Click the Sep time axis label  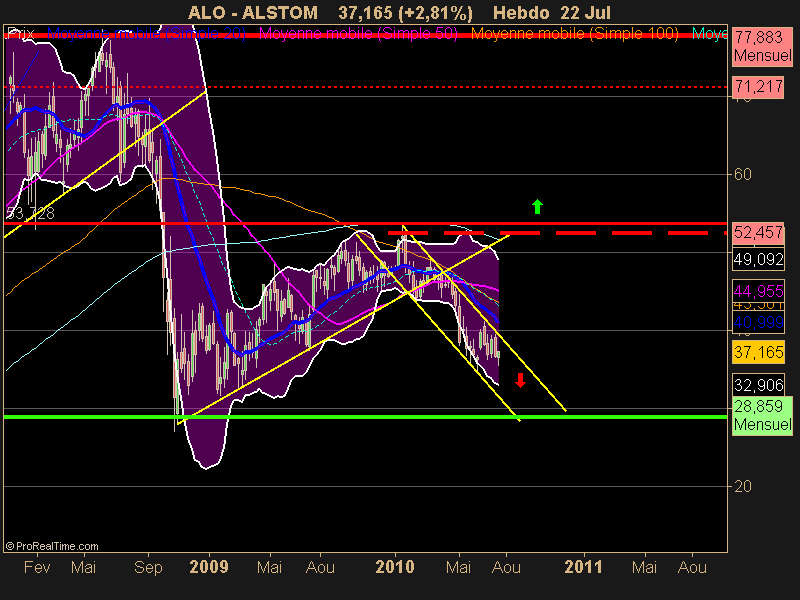(148, 567)
